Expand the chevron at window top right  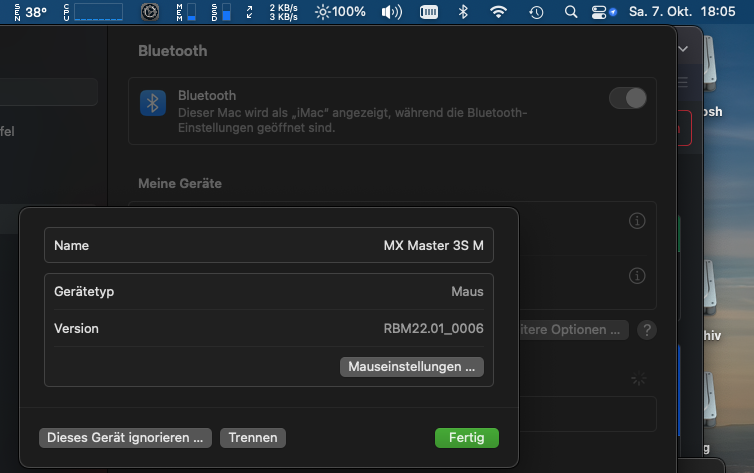point(683,49)
